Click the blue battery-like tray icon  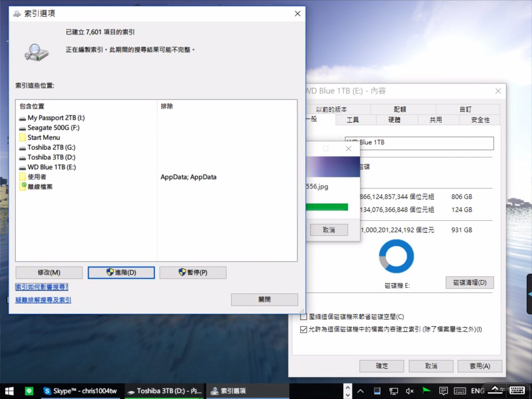coord(377,391)
